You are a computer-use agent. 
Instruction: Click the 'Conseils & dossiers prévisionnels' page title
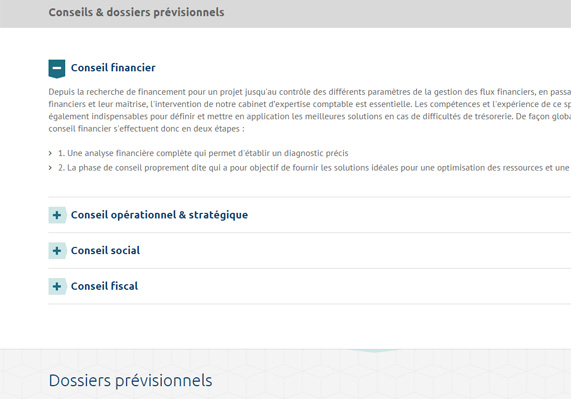point(137,12)
